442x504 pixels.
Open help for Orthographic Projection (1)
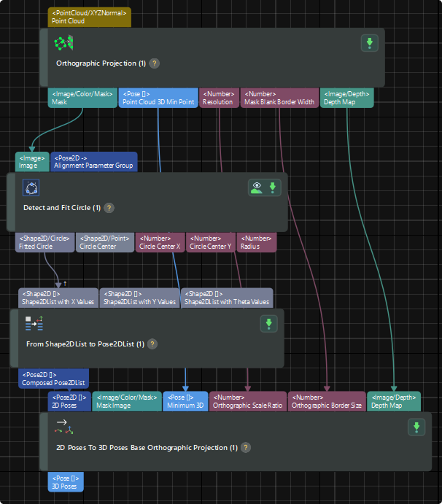coord(155,63)
